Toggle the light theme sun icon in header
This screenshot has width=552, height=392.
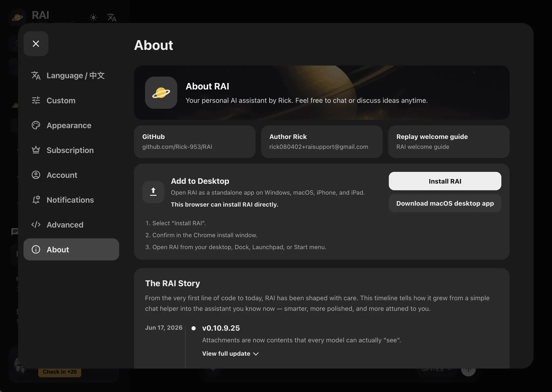(94, 18)
